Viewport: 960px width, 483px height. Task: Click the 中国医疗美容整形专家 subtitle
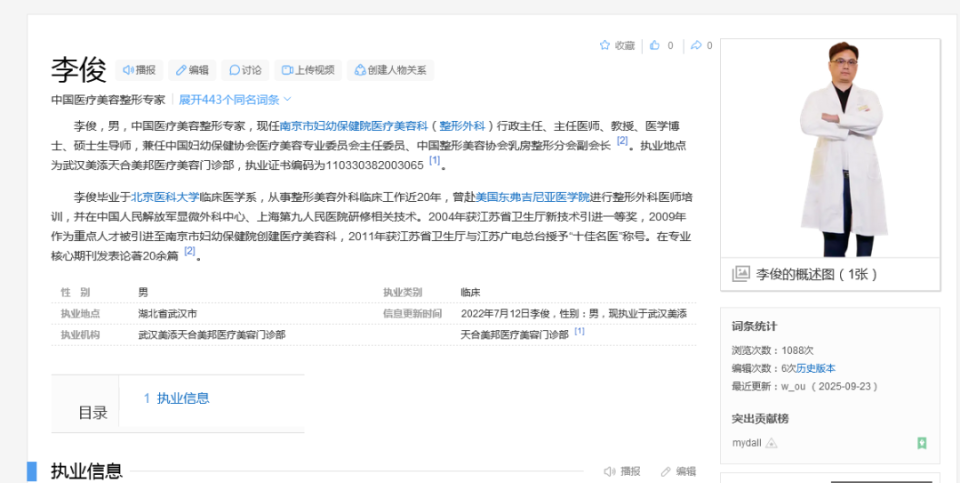(108, 99)
